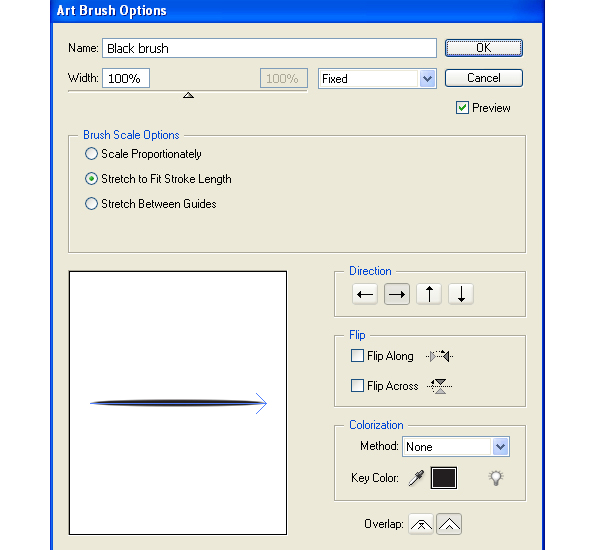The width and height of the screenshot is (600, 550).
Task: Set brush direction to right arrow
Action: [397, 294]
